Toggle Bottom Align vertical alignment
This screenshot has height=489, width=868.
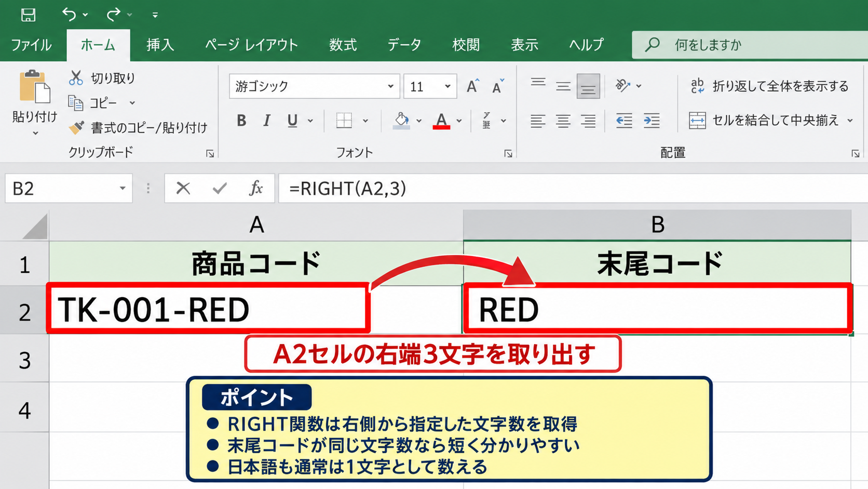[x=588, y=86]
